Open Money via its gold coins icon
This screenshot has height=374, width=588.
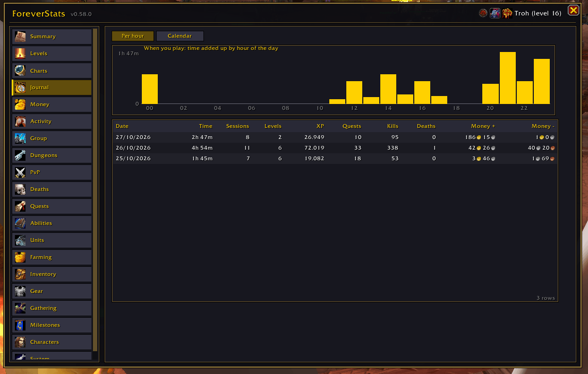(x=20, y=105)
